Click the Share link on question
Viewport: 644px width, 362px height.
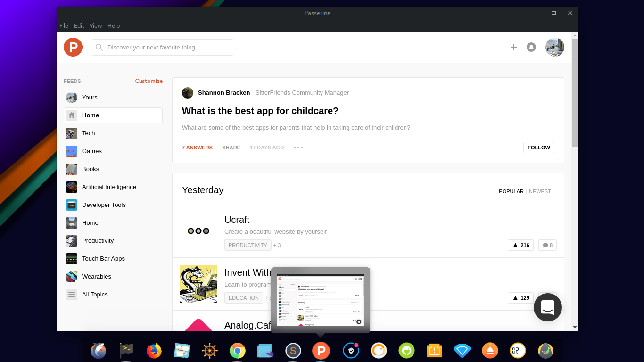point(231,148)
